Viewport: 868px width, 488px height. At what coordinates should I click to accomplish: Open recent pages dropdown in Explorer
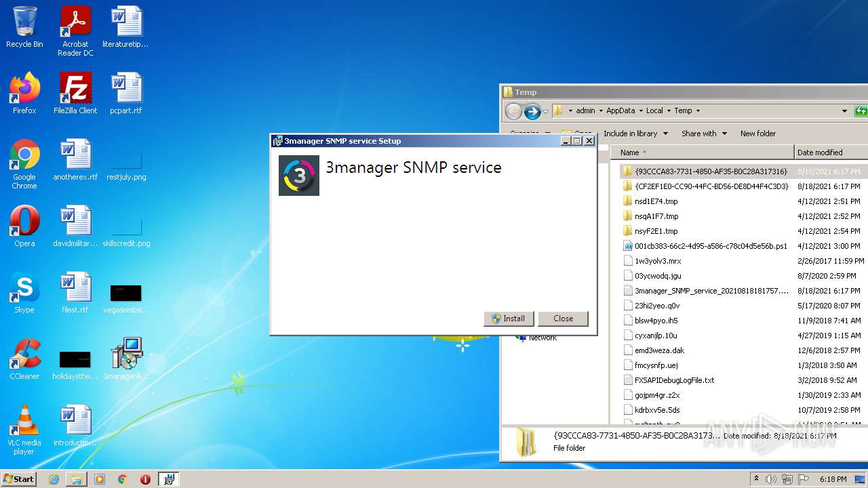(545, 111)
